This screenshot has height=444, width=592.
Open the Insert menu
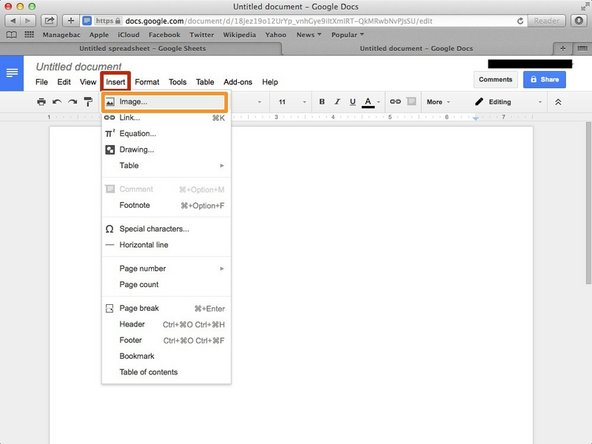click(x=116, y=82)
